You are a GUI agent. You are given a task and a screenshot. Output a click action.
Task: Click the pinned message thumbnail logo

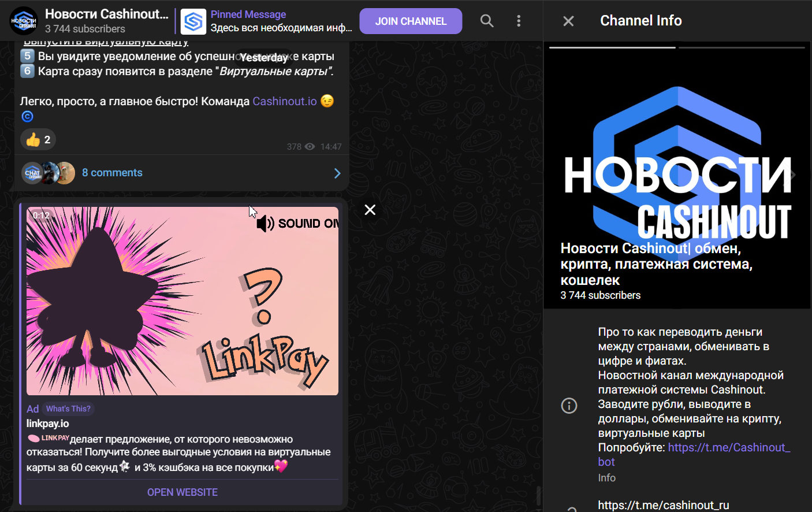click(x=193, y=22)
